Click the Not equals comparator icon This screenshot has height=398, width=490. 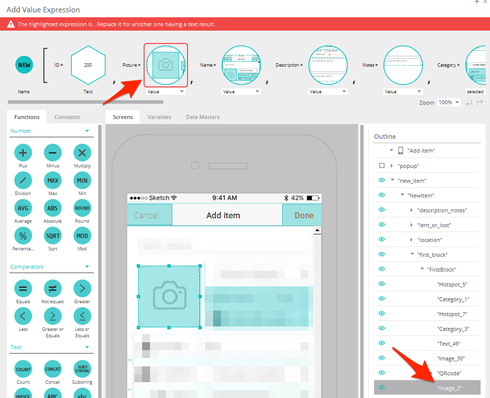(53, 289)
